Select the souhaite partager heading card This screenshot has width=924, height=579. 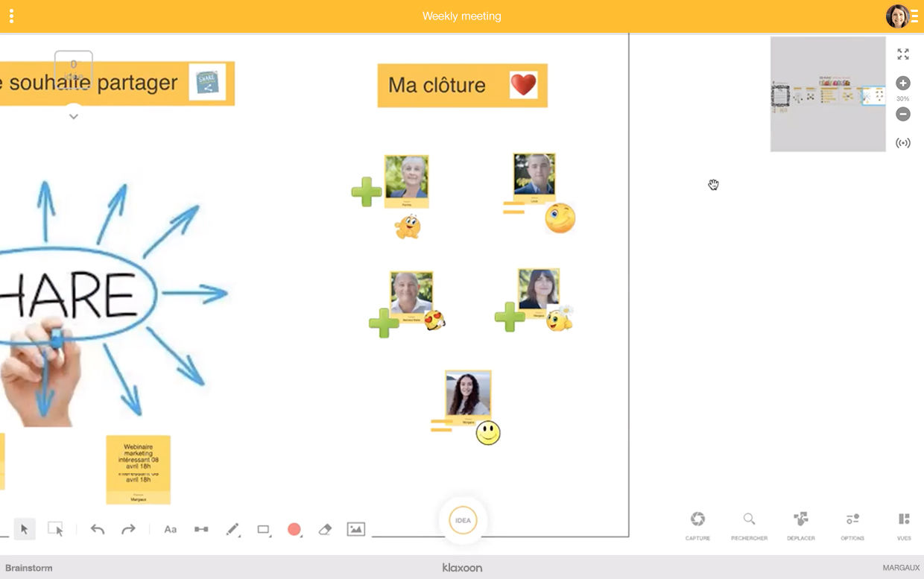pyautogui.click(x=117, y=83)
